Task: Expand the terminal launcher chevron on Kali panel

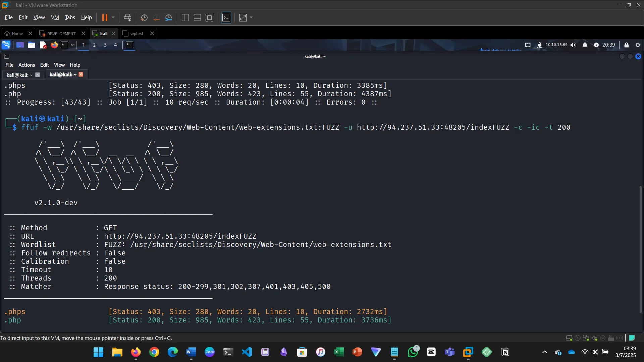Action: pos(71,45)
